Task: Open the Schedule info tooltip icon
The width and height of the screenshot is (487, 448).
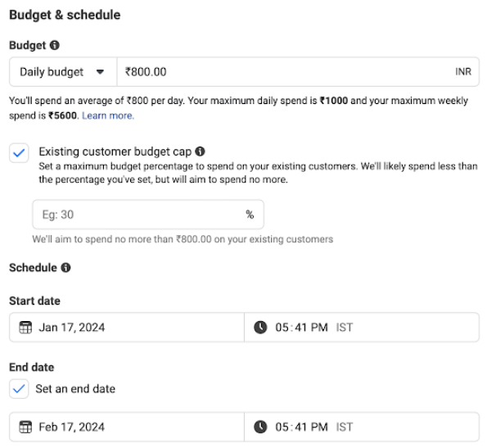Action: pyautogui.click(x=65, y=268)
